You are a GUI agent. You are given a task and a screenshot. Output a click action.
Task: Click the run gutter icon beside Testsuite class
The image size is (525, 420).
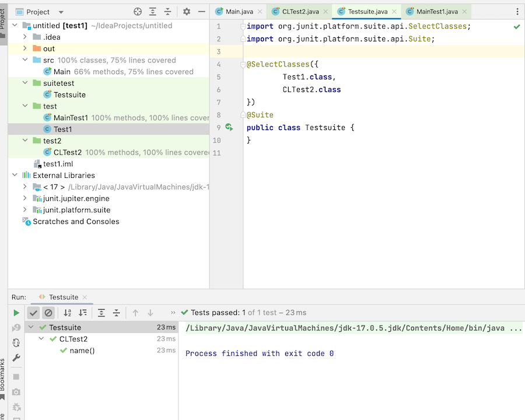(x=229, y=127)
